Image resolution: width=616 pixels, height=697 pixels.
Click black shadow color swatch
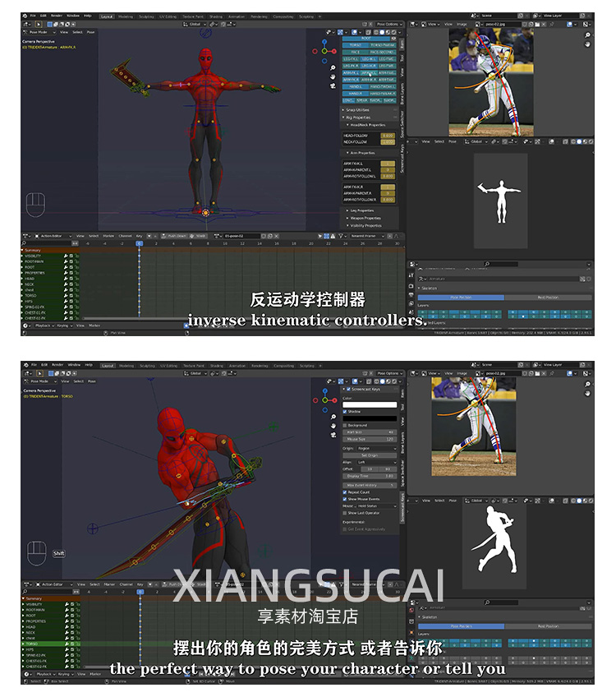tap(370, 418)
